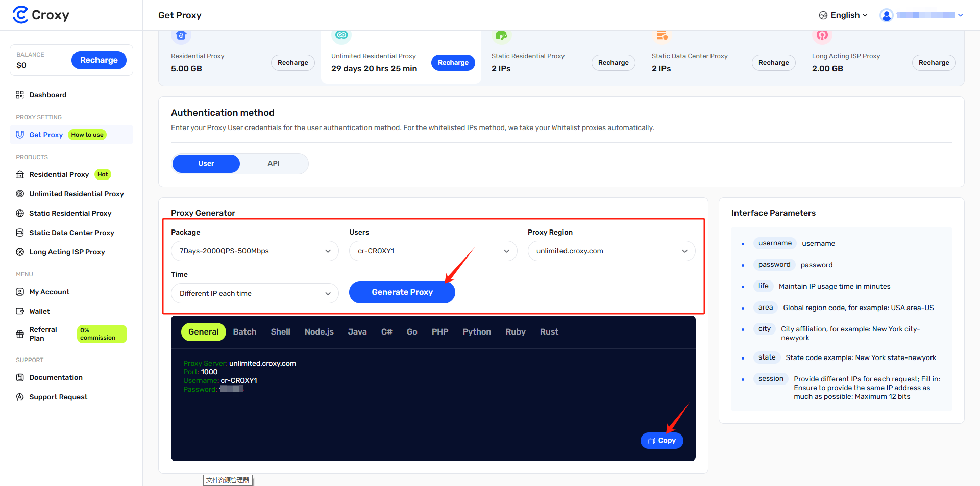Click the Unlimited Residential Proxy sidebar icon
The image size is (980, 486).
point(20,194)
